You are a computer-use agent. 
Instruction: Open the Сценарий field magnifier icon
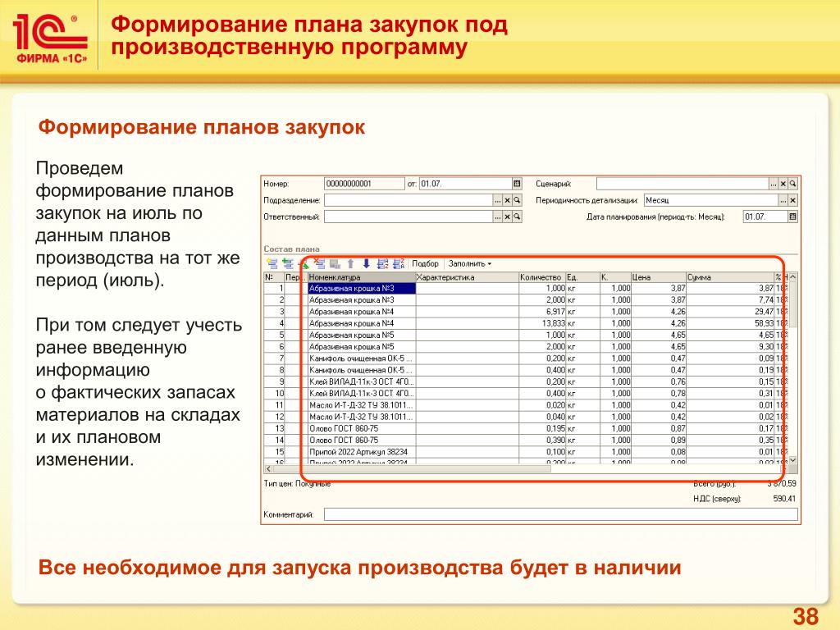793,184
